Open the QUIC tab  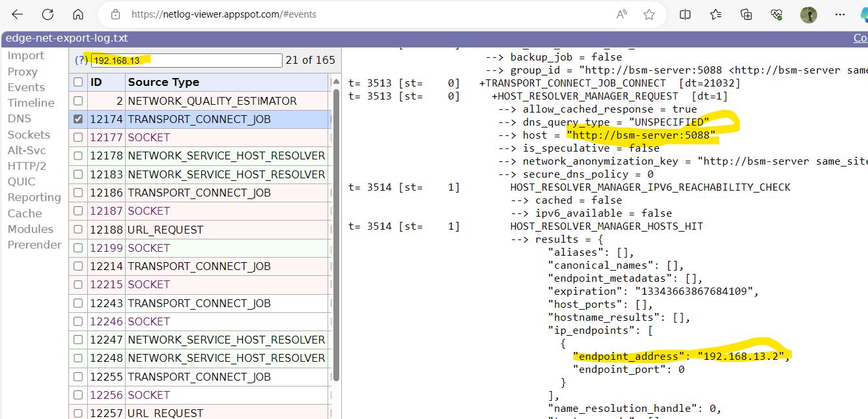(x=21, y=182)
